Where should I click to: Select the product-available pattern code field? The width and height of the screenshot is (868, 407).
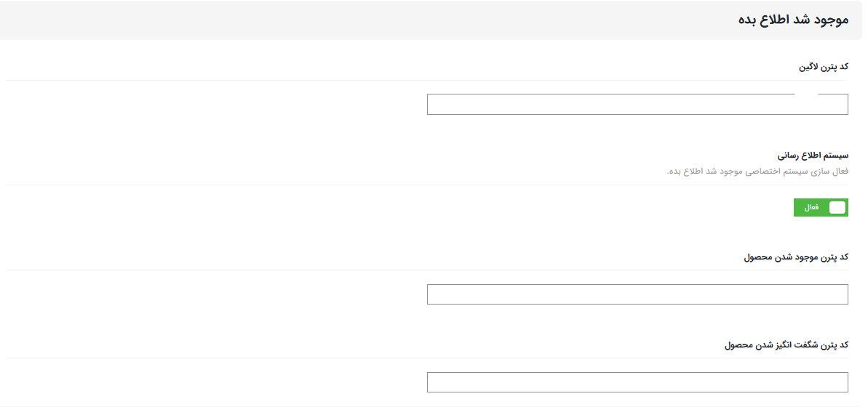coord(637,294)
